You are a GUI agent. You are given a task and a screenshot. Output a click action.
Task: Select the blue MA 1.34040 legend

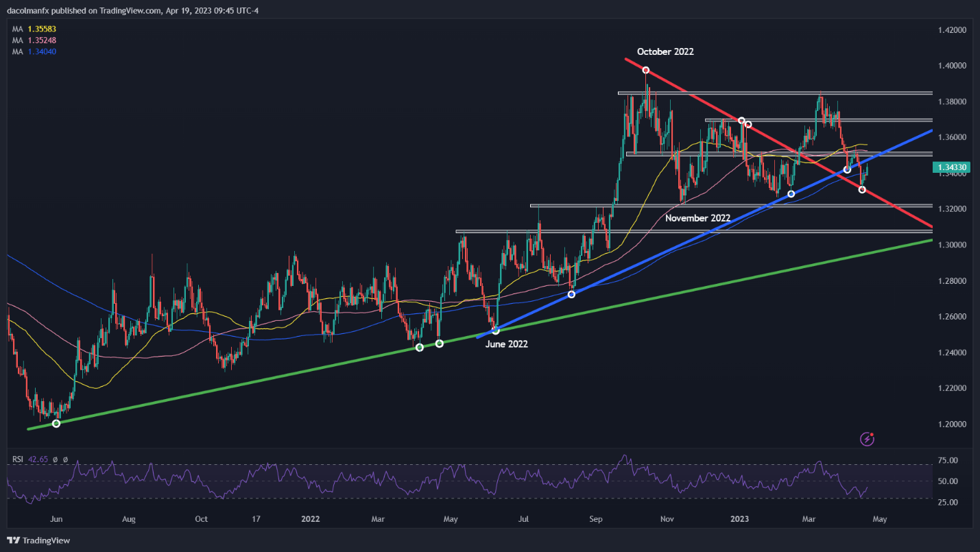coord(36,51)
